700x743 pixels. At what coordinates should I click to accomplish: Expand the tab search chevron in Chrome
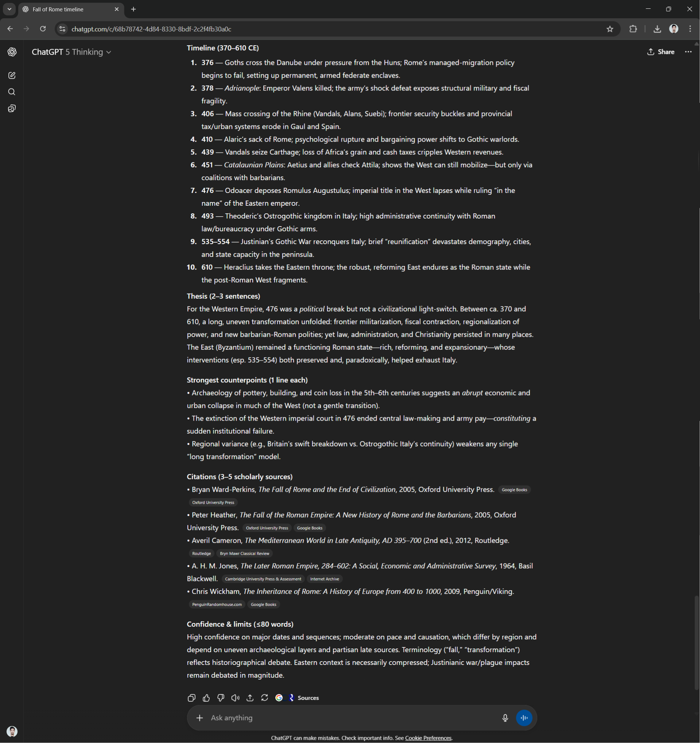(x=9, y=9)
